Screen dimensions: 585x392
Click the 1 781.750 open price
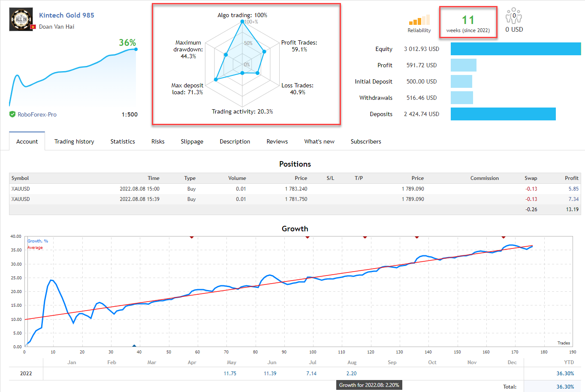[x=296, y=199]
